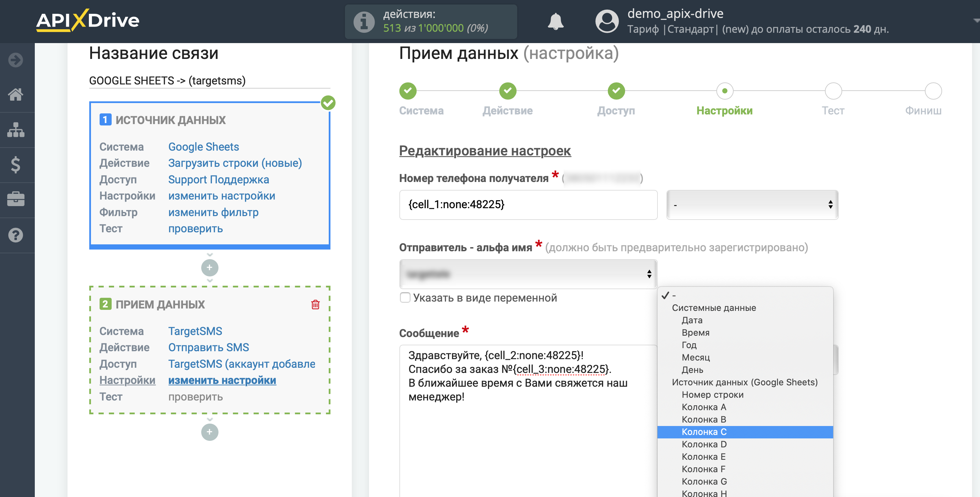Click the действия counter panel
980x497 pixels.
tap(431, 21)
